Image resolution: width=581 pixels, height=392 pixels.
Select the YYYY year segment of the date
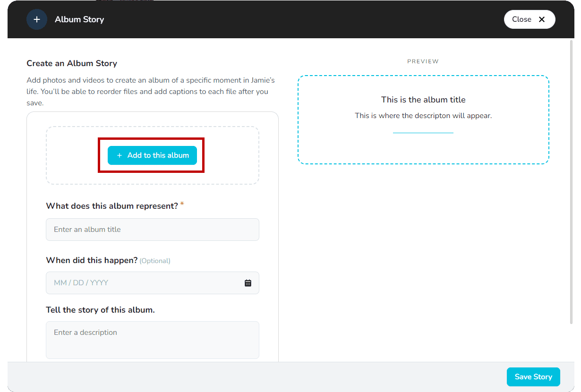point(99,283)
